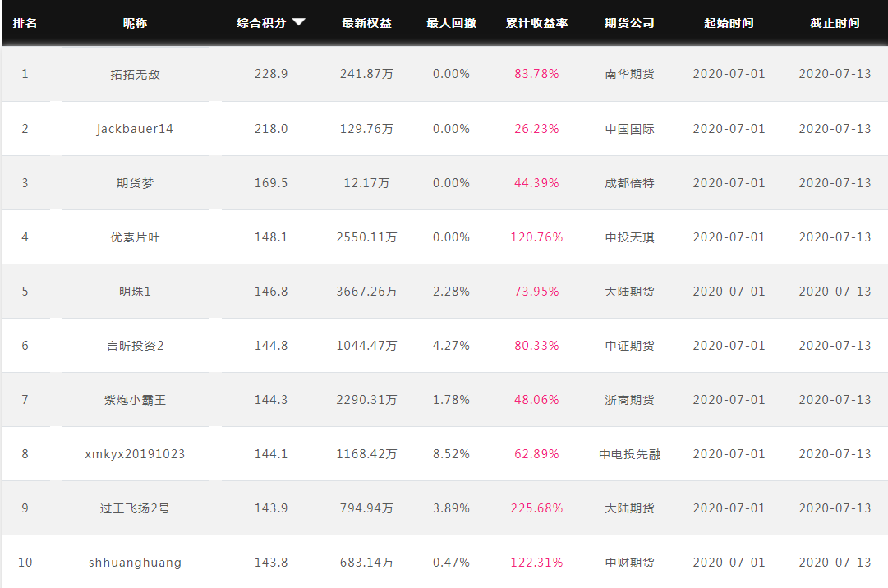Select score value 143.8
The image size is (888, 588).
271,563
